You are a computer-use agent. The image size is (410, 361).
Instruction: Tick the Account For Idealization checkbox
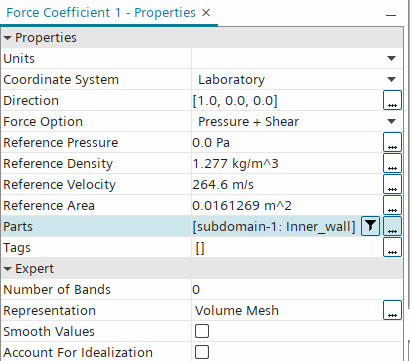coord(202,352)
